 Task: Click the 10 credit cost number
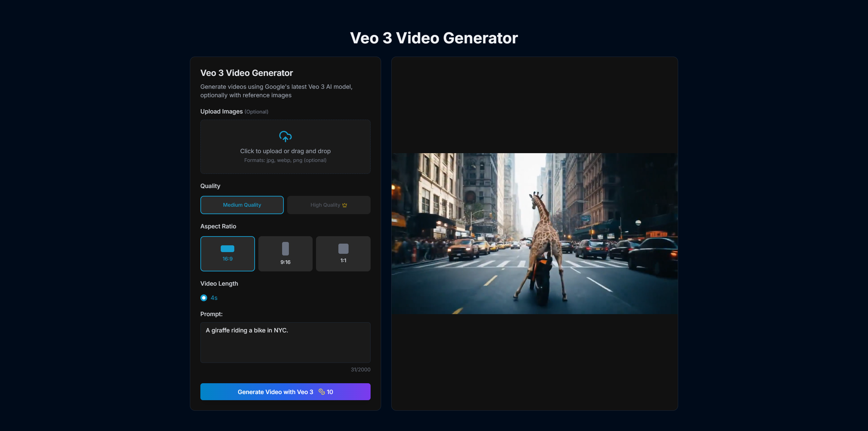330,392
